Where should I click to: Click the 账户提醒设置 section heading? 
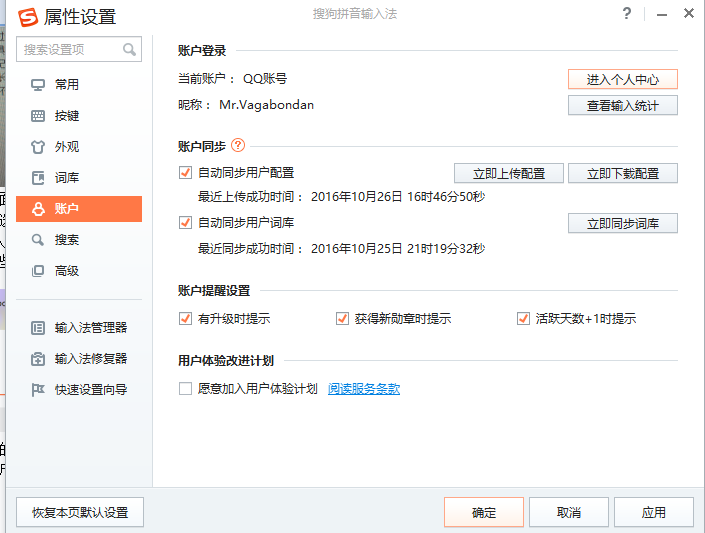214,291
